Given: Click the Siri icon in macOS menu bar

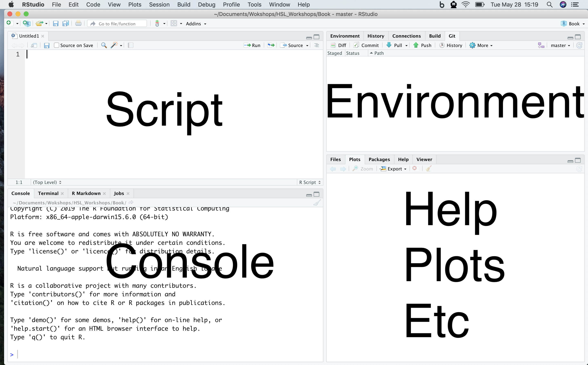Looking at the screenshot, I should pyautogui.click(x=563, y=4).
